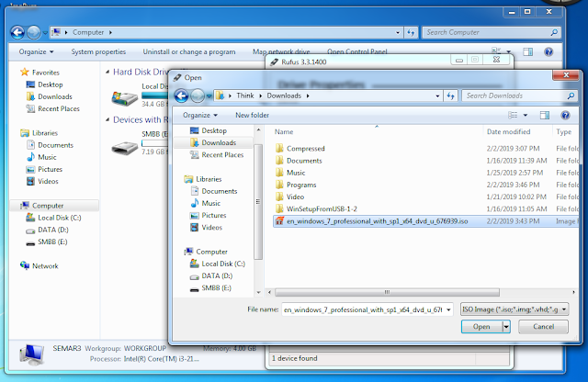Open file type filter ISO Image dropdown

514,309
